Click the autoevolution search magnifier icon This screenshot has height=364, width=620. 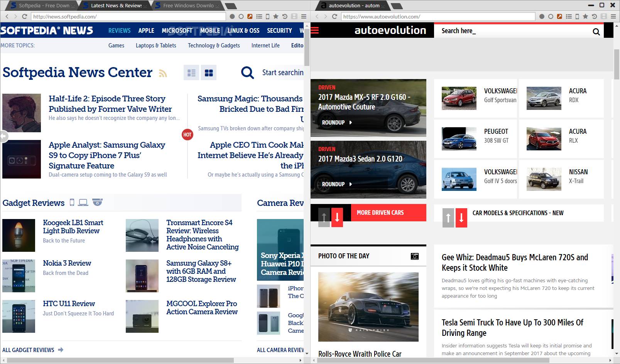coord(596,32)
